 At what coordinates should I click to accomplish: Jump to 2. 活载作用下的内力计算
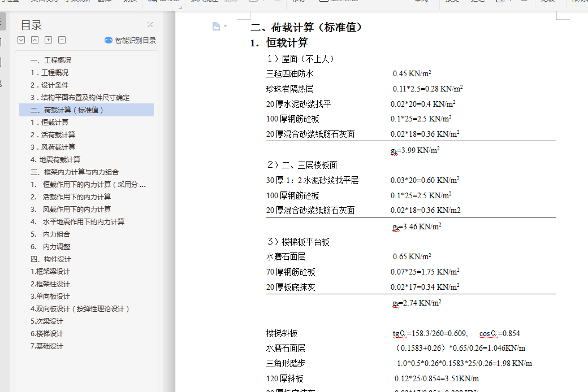[71, 197]
